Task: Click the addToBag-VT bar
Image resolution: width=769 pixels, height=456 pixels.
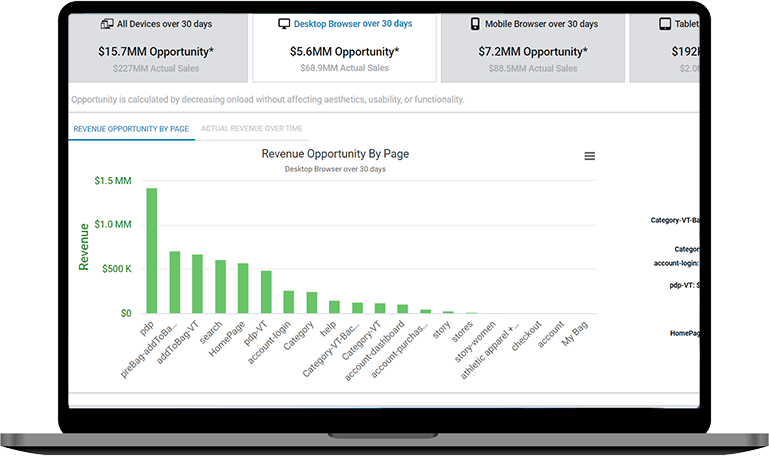Action: click(197, 284)
